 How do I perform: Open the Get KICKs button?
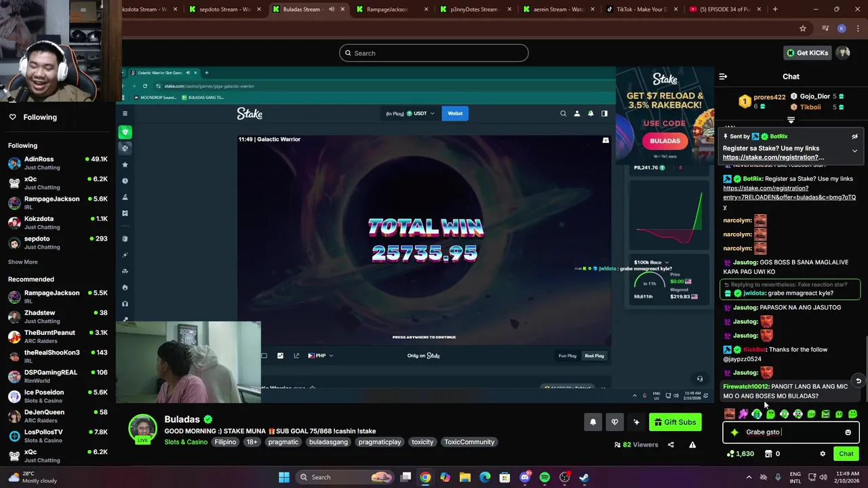(807, 53)
